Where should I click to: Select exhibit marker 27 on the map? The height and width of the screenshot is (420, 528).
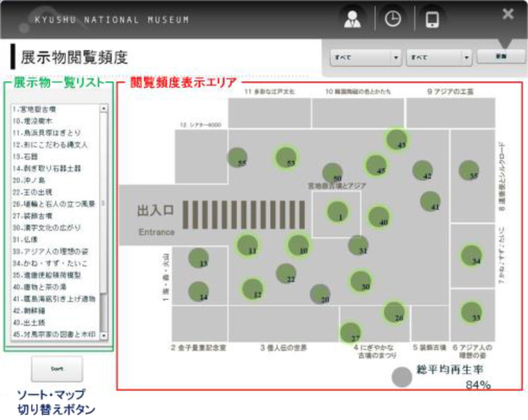tap(350, 333)
